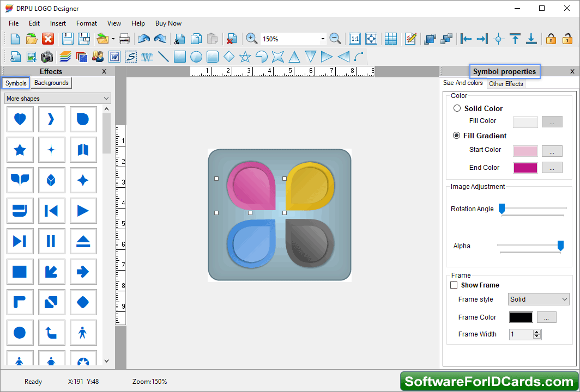
Task: Save the current design
Action: click(x=68, y=39)
